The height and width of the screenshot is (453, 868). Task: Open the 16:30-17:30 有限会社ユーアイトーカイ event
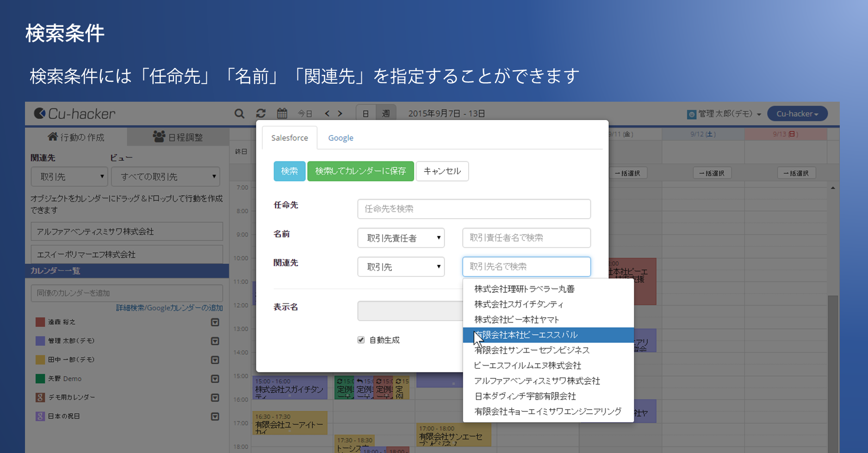[290, 423]
